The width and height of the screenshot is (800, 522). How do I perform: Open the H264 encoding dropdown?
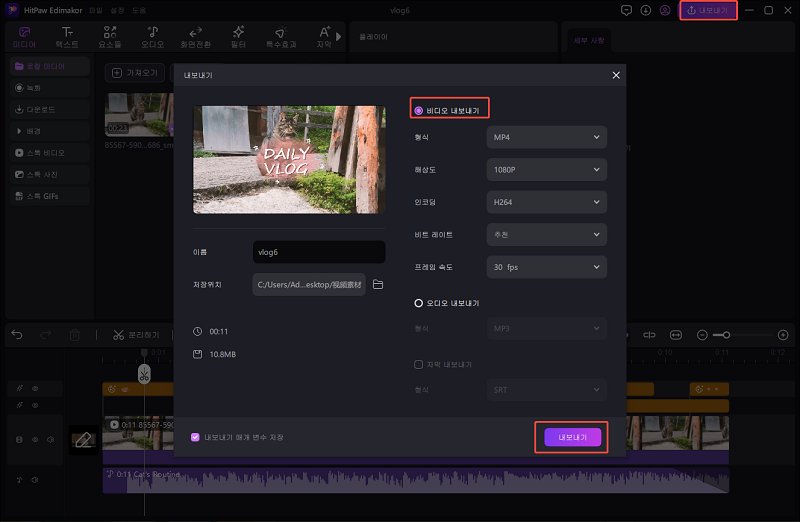pos(546,202)
